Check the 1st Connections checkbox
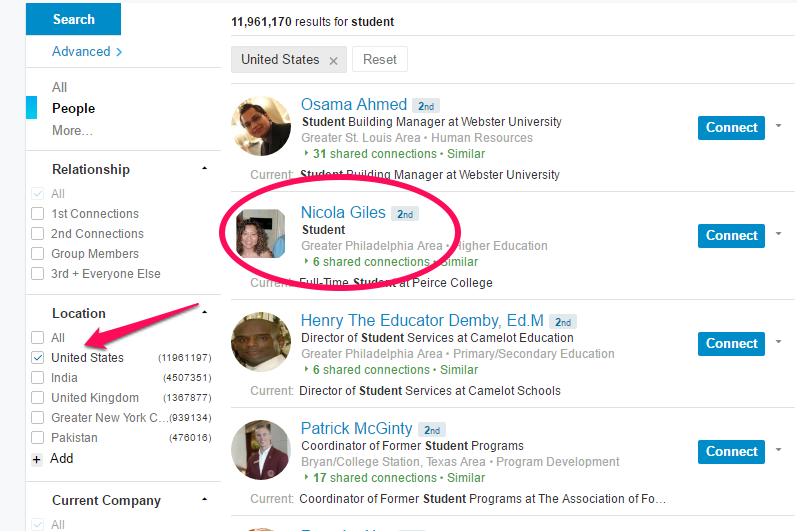 38,213
